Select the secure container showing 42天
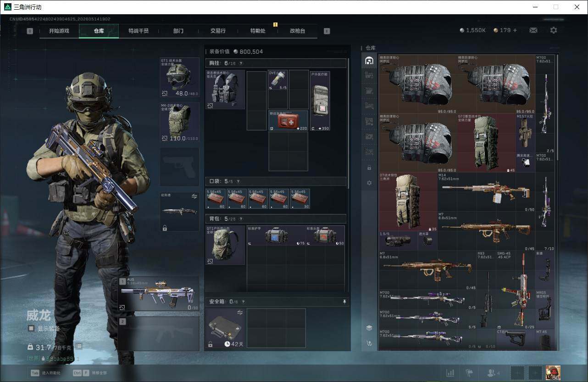This screenshot has height=382, width=588. point(225,328)
